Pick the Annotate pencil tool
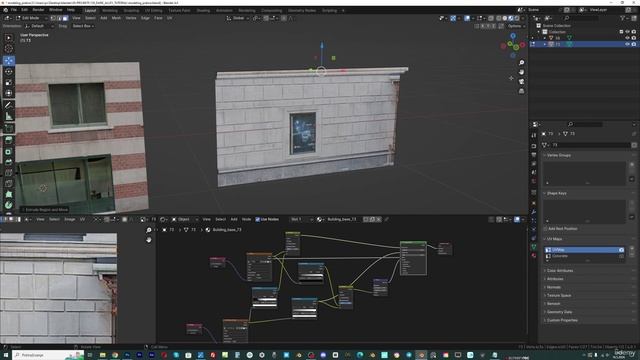This screenshot has height=360, width=640. [9, 105]
